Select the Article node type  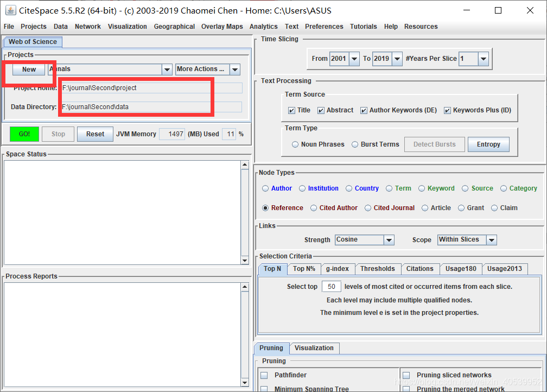(x=425, y=208)
